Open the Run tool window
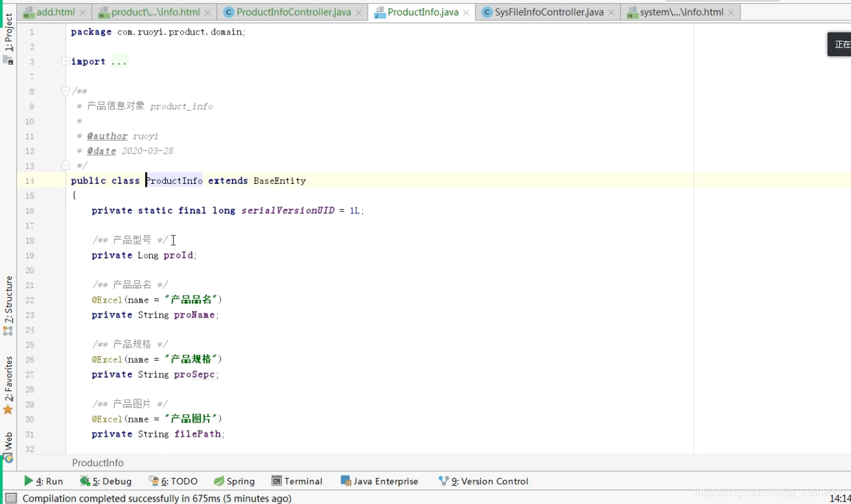 [x=44, y=481]
